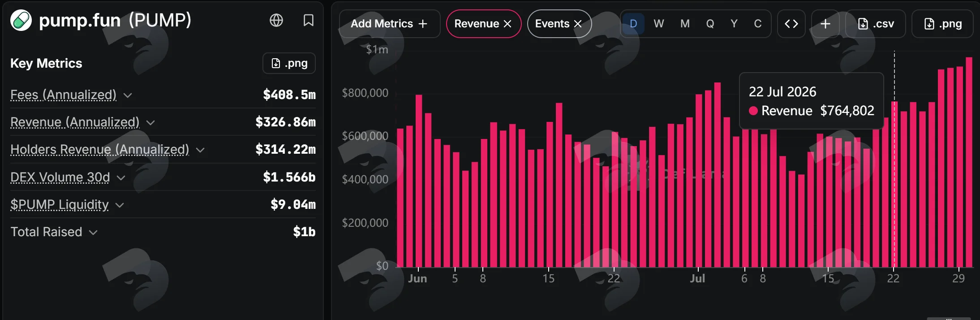Bookmark pump.fun with the bookmark icon
The image size is (980, 320).
tap(309, 20)
